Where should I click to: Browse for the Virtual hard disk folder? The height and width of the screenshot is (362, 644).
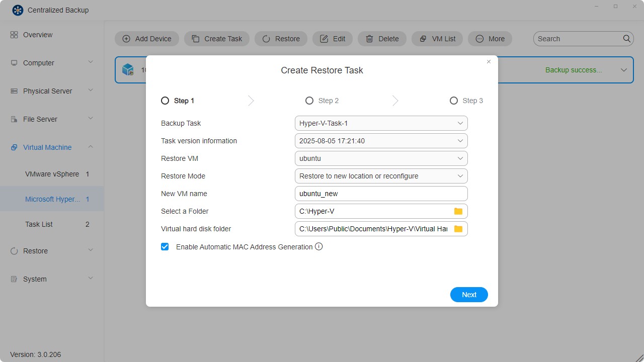tap(458, 229)
